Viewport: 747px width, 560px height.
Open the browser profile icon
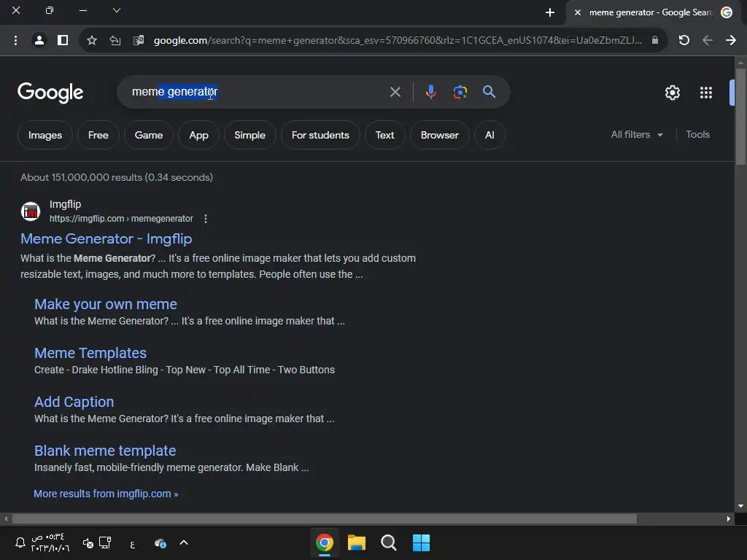[39, 41]
